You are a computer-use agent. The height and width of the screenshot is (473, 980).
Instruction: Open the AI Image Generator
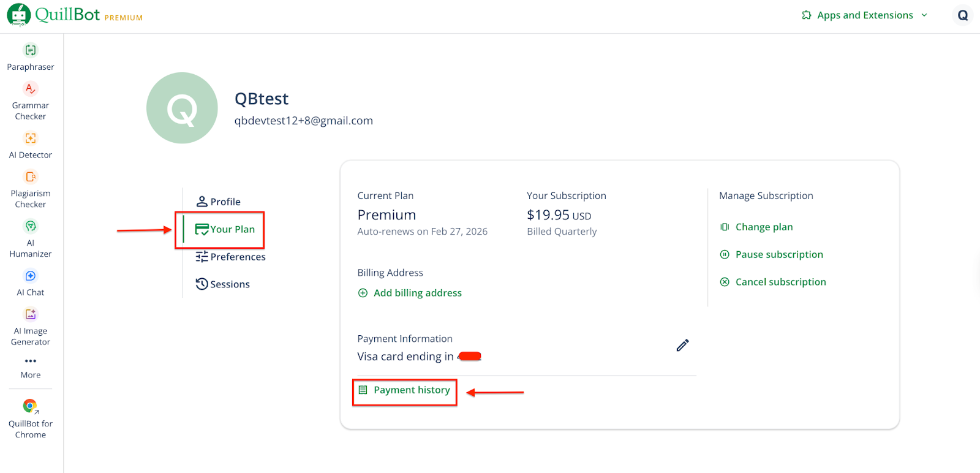tap(31, 327)
